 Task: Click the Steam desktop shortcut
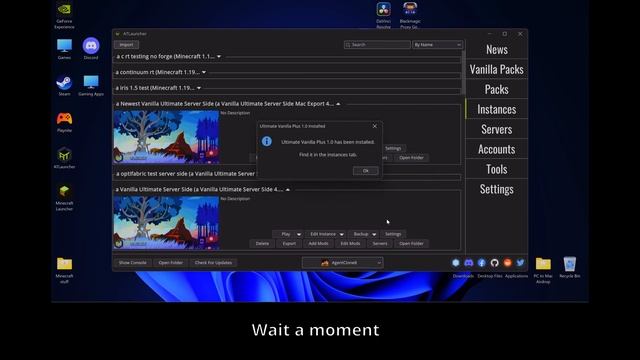(x=64, y=86)
